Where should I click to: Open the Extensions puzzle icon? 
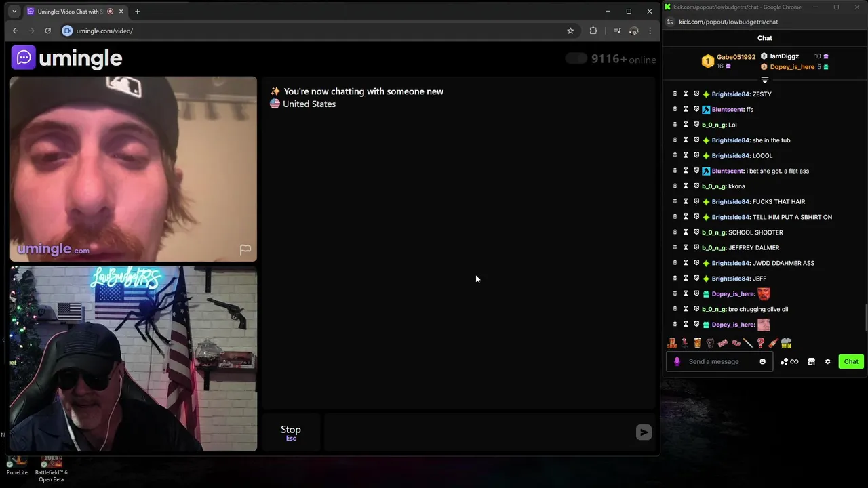point(593,30)
